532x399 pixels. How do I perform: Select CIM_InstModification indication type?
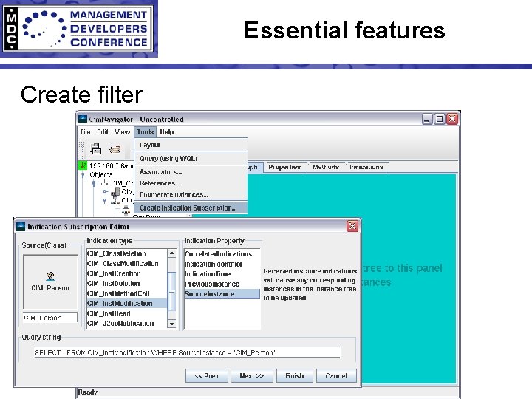(x=126, y=304)
